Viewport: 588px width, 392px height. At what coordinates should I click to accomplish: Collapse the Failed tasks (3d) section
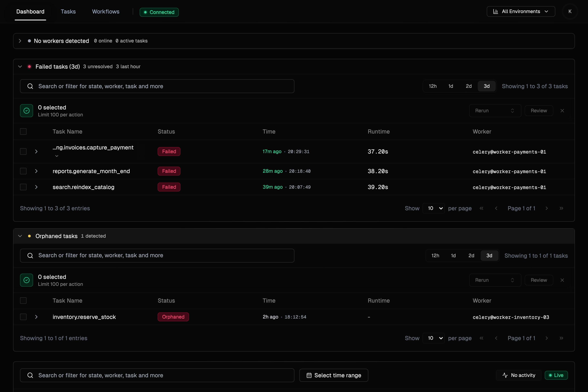tap(20, 67)
